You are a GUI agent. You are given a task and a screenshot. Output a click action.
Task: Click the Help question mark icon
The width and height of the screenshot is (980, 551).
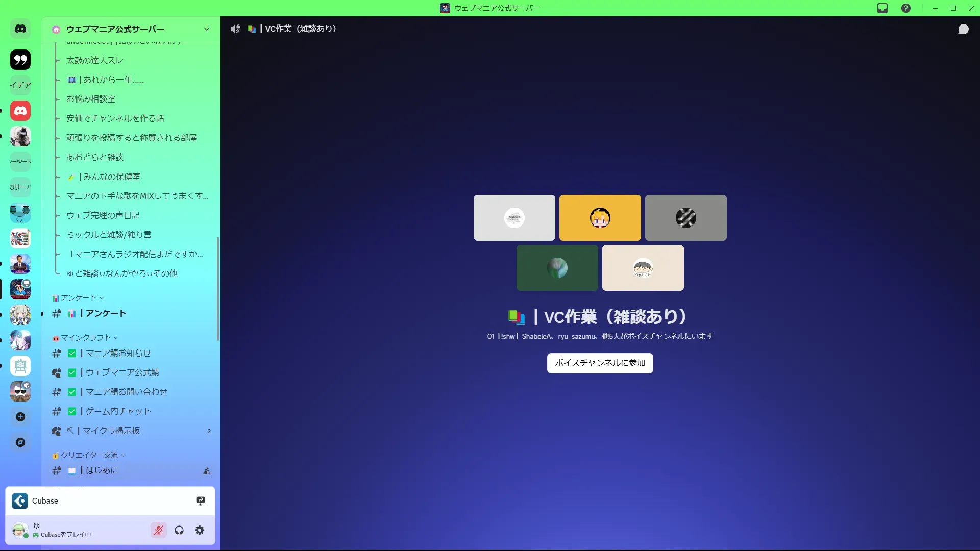[906, 8]
